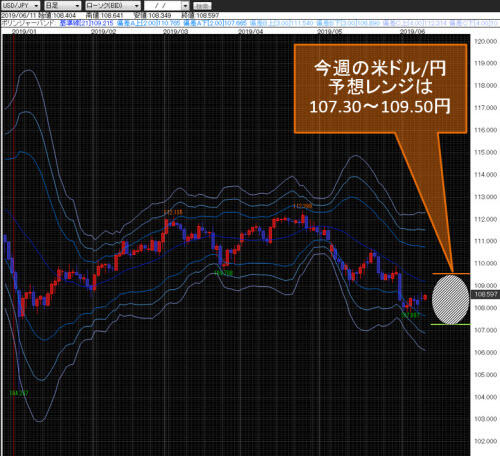This screenshot has width=500, height=456.
Task: Open the 日足 timeframe dropdown
Action: tap(63, 6)
